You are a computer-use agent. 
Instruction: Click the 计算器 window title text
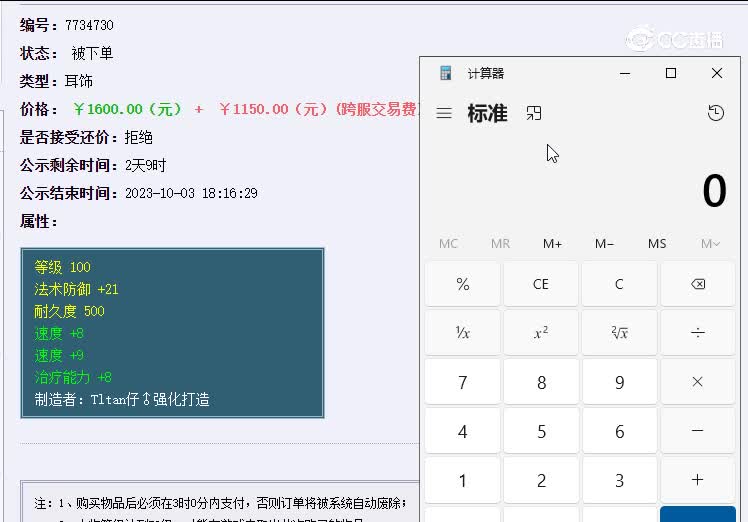pos(486,73)
